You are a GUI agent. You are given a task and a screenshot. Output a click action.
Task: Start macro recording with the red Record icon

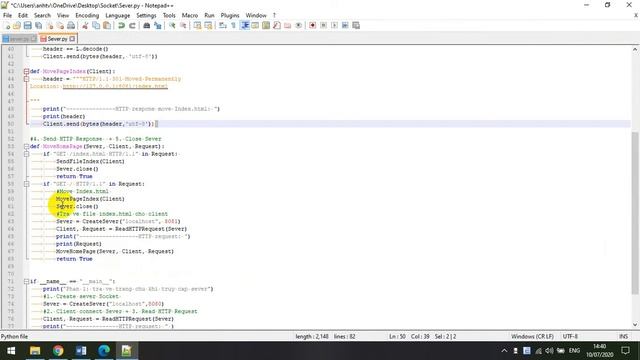[x=313, y=25]
